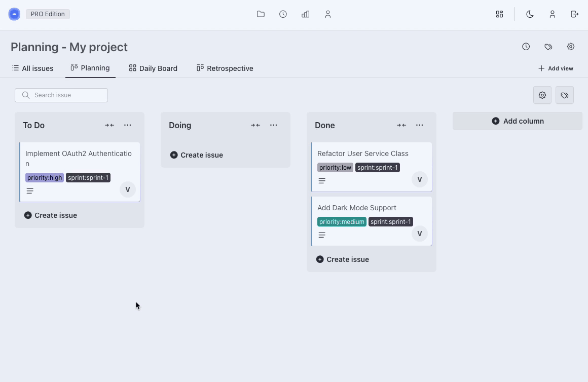Open the Doing column three-dot menu
This screenshot has height=382, width=588.
pyautogui.click(x=274, y=125)
